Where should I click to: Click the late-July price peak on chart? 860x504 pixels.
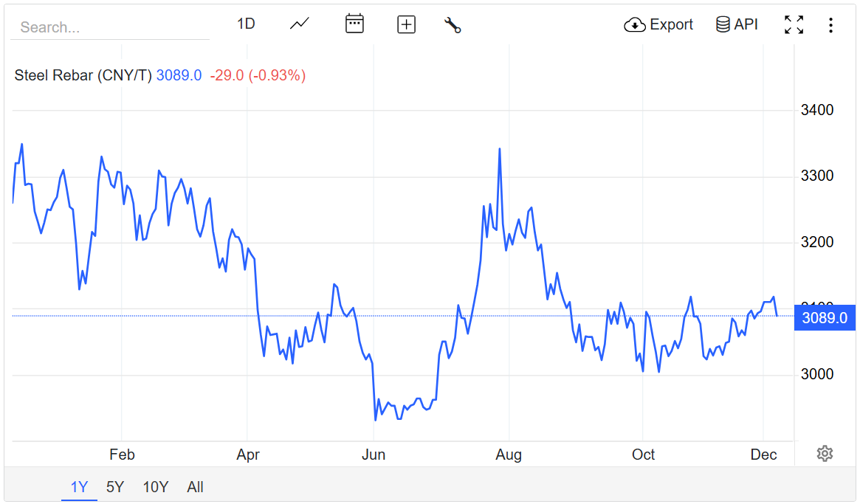pos(500,149)
